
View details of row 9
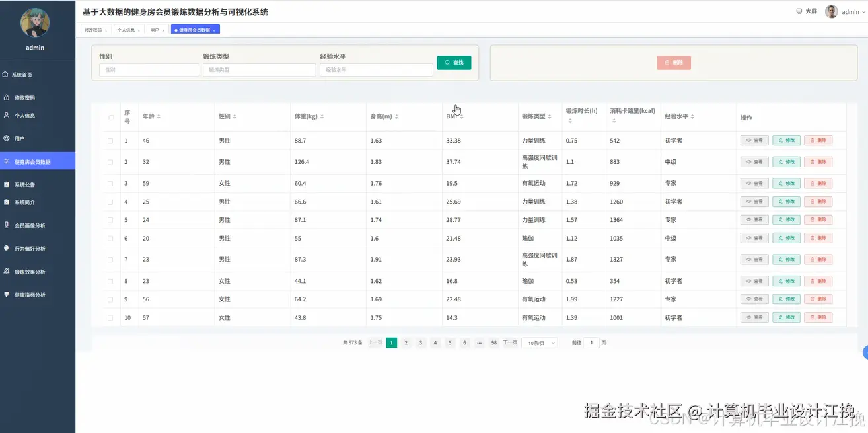click(x=754, y=299)
